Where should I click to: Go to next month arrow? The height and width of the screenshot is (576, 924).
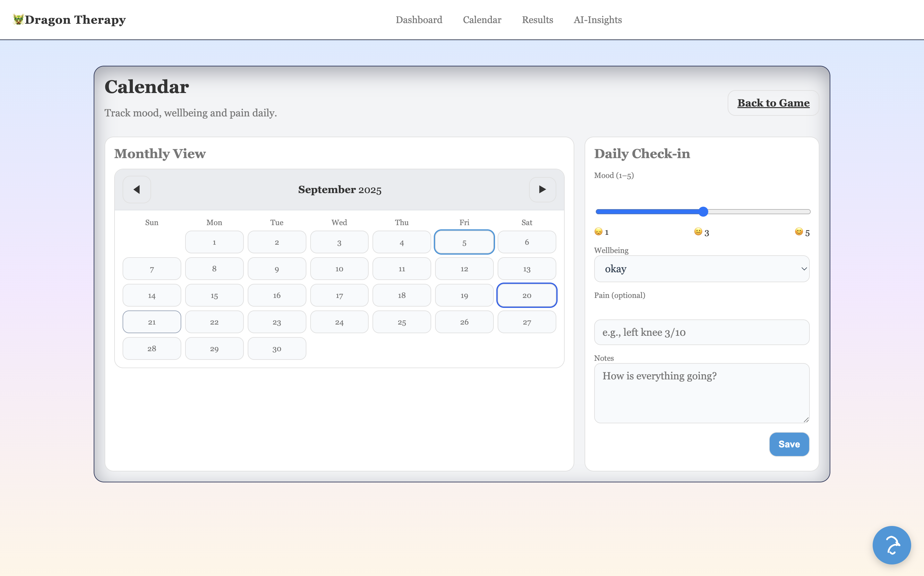click(x=542, y=189)
